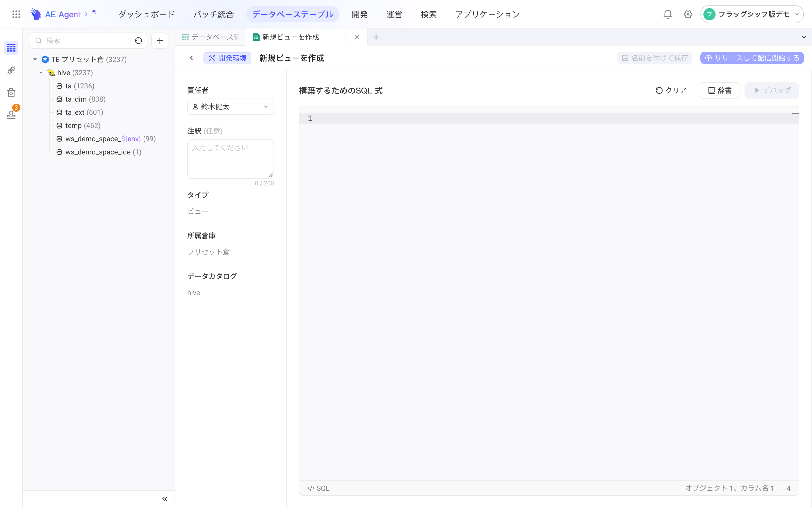The image size is (812, 508).
Task: Select the ta_ext (601) database
Action: pyautogui.click(x=79, y=113)
